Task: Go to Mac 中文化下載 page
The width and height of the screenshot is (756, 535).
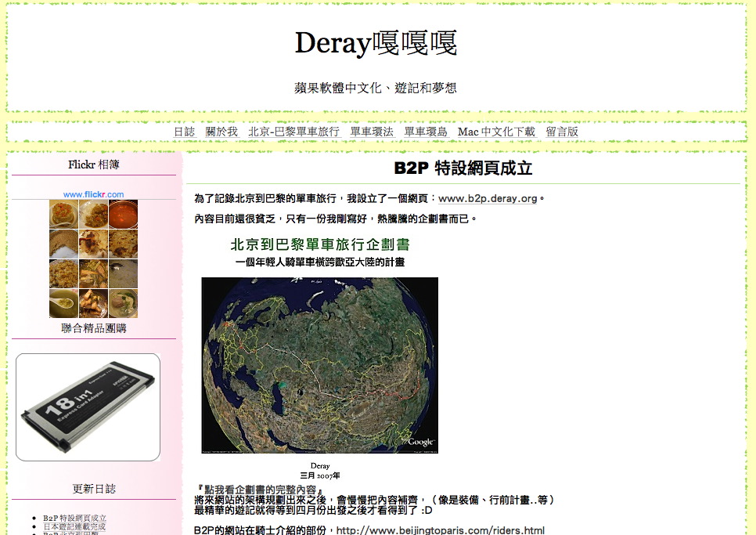Action: point(496,132)
